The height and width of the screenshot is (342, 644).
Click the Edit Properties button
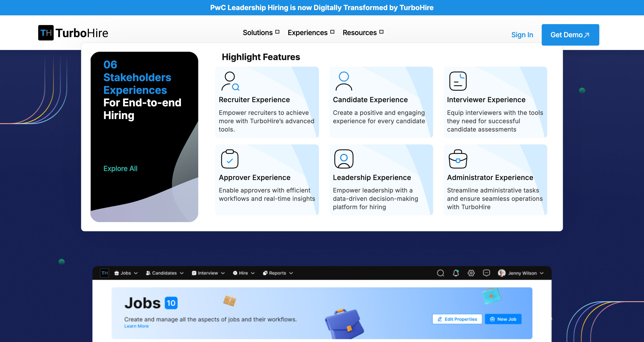(x=457, y=319)
